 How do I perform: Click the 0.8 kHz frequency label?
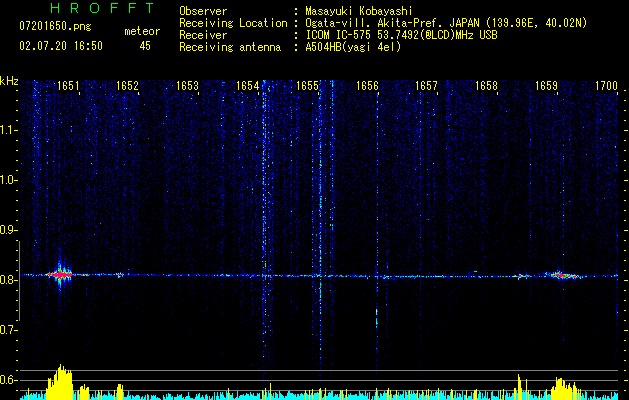point(9,280)
